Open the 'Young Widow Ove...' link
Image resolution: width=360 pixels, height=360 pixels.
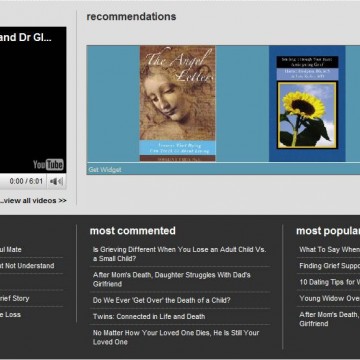pyautogui.click(x=329, y=298)
